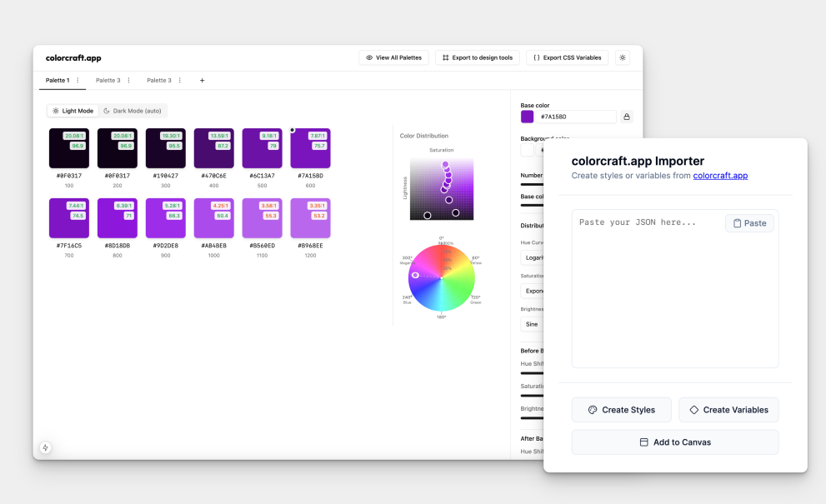Add a new palette with plus icon
Viewport: 826px width, 504px height.
(202, 81)
